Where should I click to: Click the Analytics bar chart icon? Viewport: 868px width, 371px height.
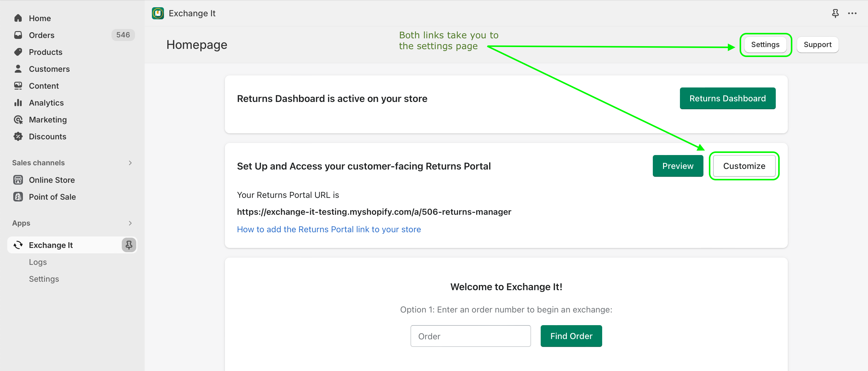coord(18,103)
